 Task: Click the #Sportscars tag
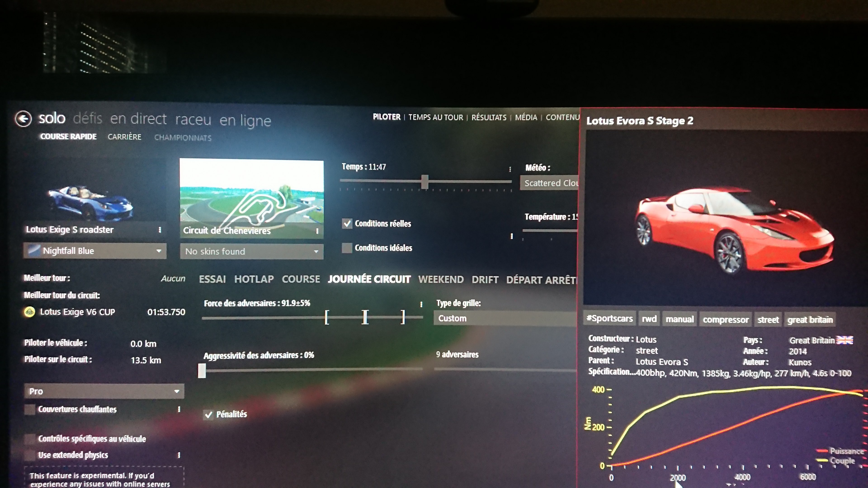[610, 319]
